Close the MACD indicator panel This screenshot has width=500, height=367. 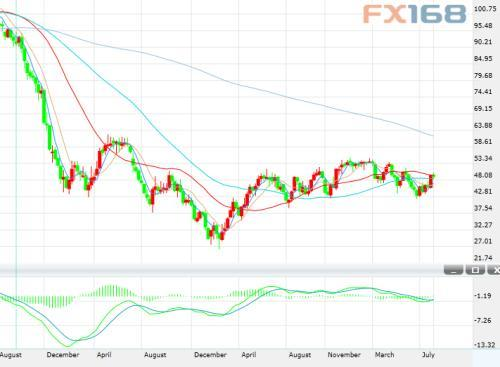pyautogui.click(x=494, y=269)
